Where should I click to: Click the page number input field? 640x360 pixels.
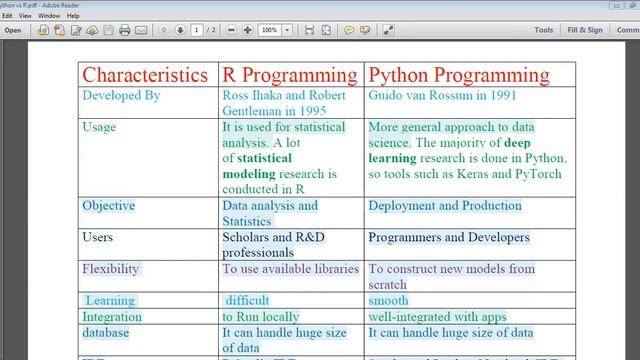tap(197, 30)
